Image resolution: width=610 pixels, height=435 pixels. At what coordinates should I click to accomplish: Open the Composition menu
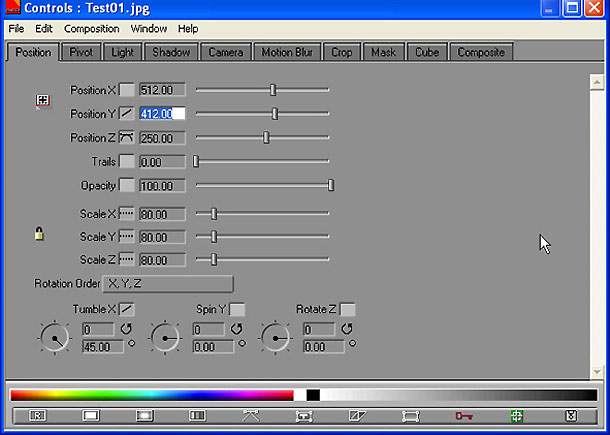(91, 29)
